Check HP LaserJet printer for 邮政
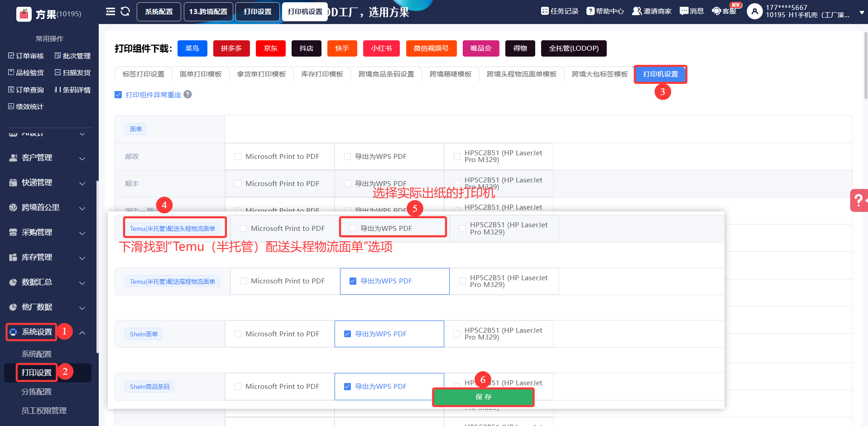Viewport: 868px width, 426px height. (x=457, y=157)
